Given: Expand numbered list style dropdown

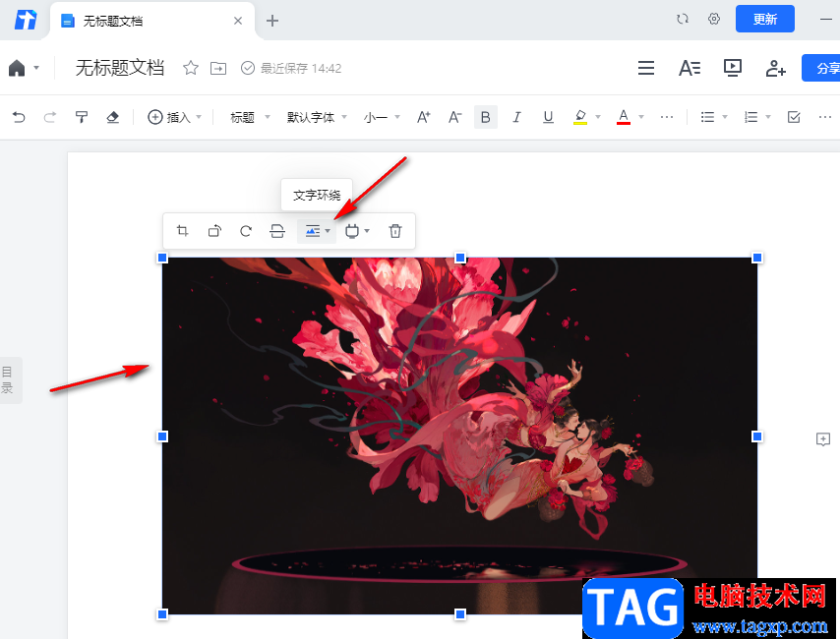Looking at the screenshot, I should pos(767,117).
